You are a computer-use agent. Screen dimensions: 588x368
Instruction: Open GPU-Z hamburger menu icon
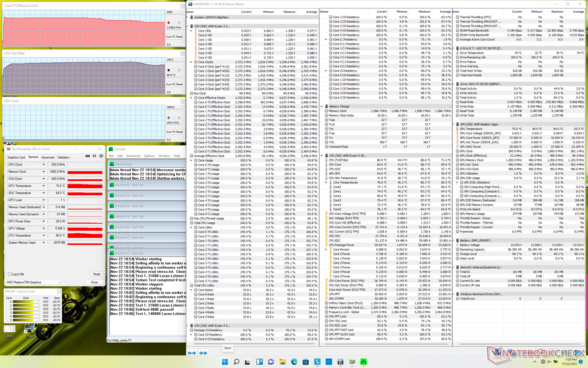click(101, 156)
